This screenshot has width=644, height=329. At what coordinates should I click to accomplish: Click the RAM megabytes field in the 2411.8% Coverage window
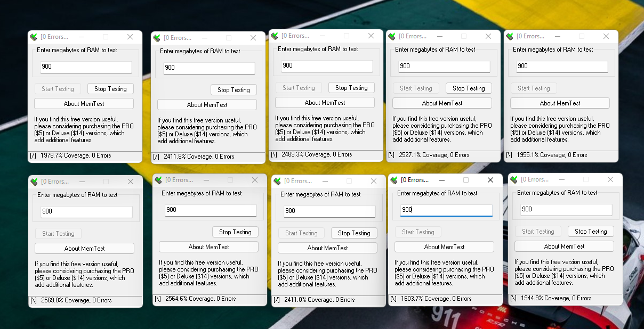(209, 68)
